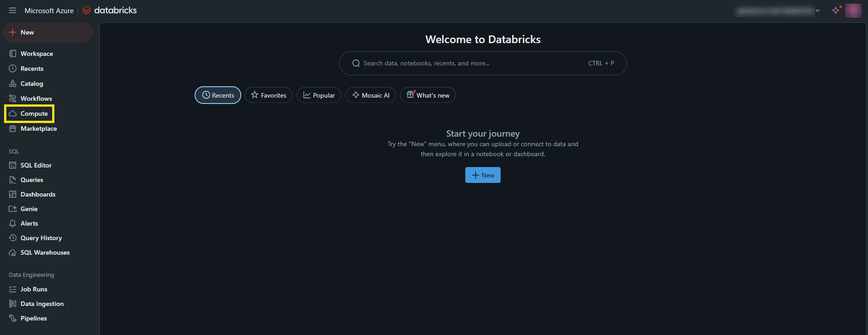Go to Catalog in the sidebar
This screenshot has height=335, width=868.
tap(32, 84)
